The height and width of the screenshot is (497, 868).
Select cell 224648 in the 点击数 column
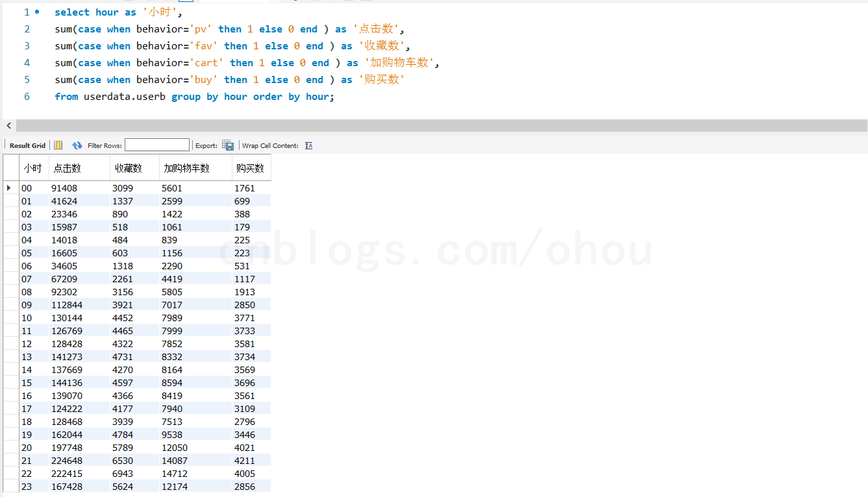click(x=80, y=461)
